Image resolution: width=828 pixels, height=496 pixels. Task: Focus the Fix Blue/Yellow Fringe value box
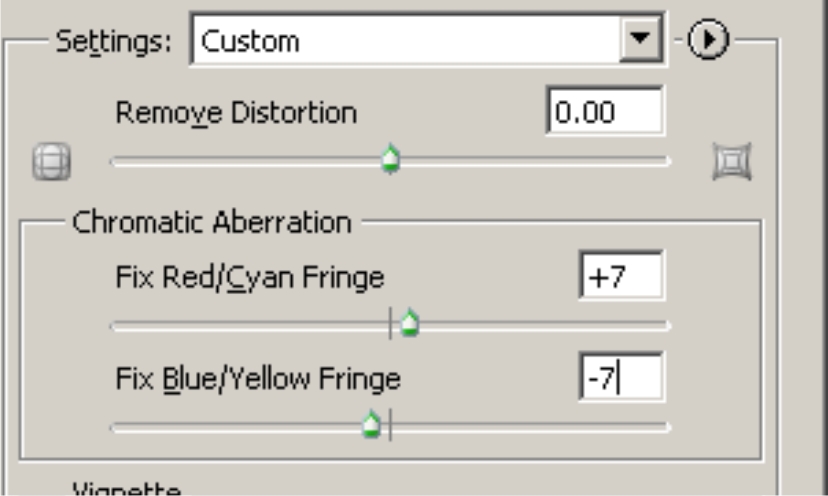click(x=620, y=380)
